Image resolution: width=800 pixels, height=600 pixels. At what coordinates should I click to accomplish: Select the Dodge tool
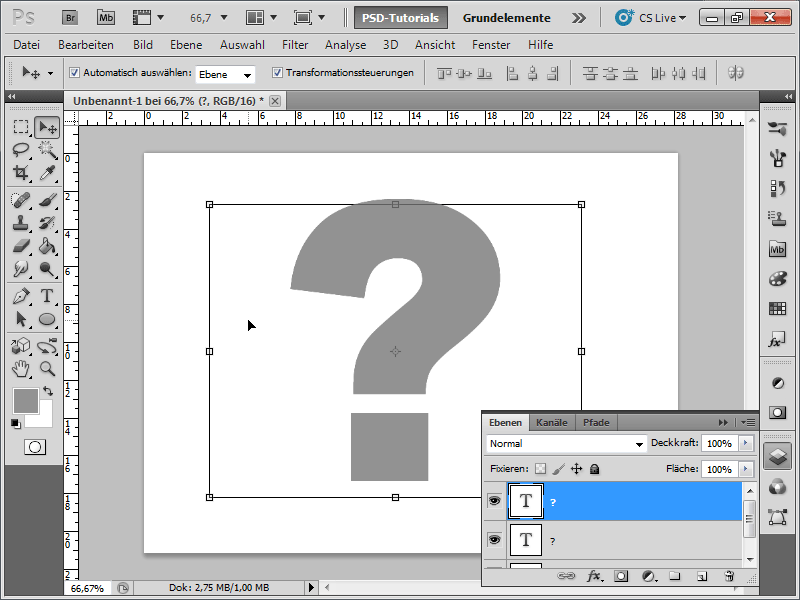point(47,269)
